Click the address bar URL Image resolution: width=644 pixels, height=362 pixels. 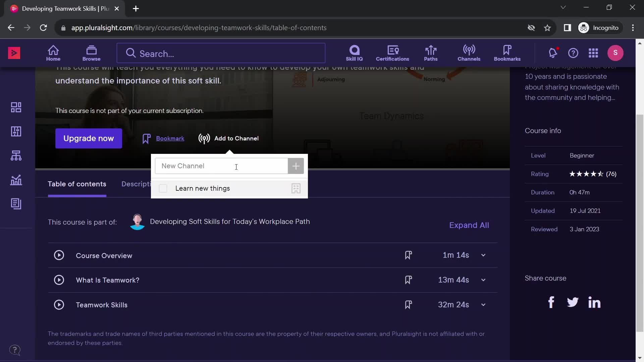click(x=199, y=28)
